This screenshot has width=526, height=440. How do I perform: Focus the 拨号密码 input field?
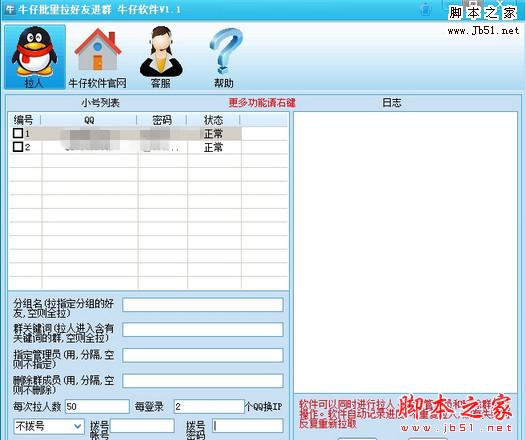pyautogui.click(x=248, y=426)
